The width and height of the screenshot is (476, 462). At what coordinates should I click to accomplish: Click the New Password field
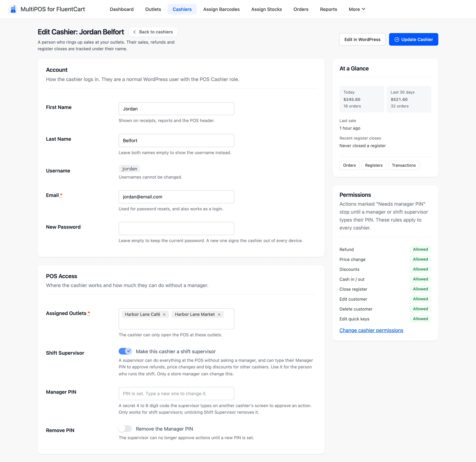point(177,229)
